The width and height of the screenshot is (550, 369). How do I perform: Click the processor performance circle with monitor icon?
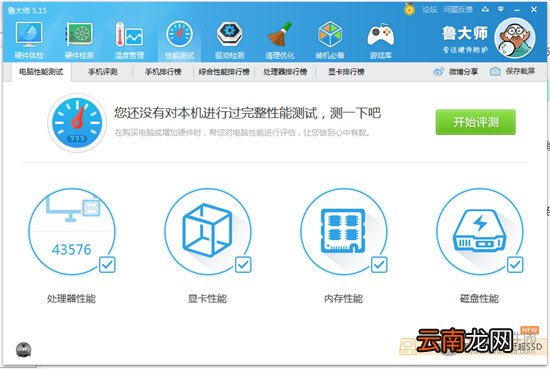click(72, 232)
